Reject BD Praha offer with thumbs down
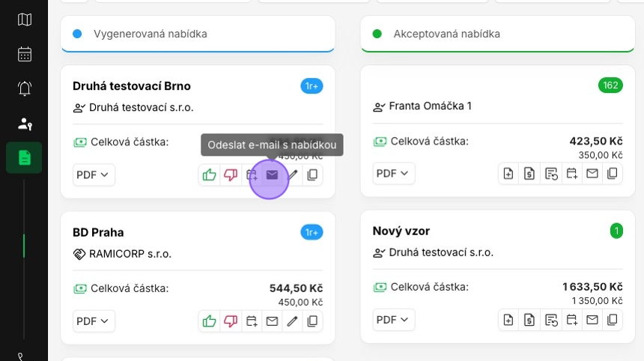The height and width of the screenshot is (361, 644). (x=231, y=321)
